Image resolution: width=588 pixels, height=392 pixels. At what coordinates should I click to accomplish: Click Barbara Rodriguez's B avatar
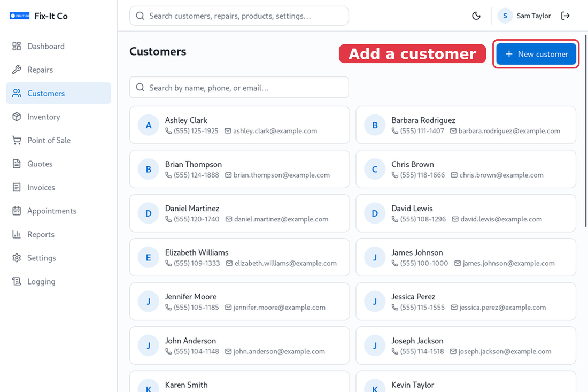click(375, 125)
